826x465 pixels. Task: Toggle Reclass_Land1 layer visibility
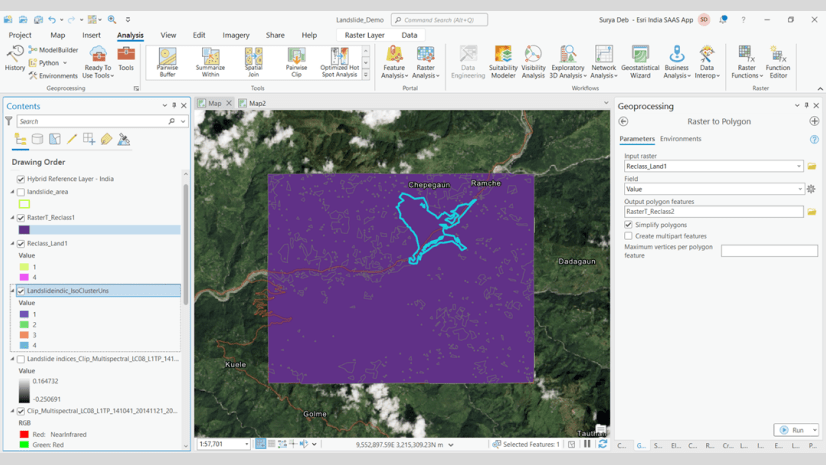coord(21,243)
